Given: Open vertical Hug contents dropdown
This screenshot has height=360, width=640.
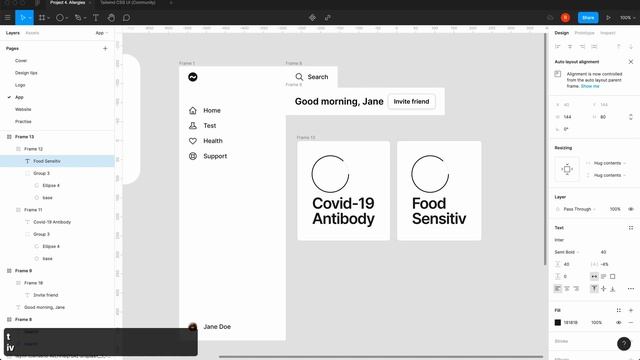Looking at the screenshot, I should point(609,175).
